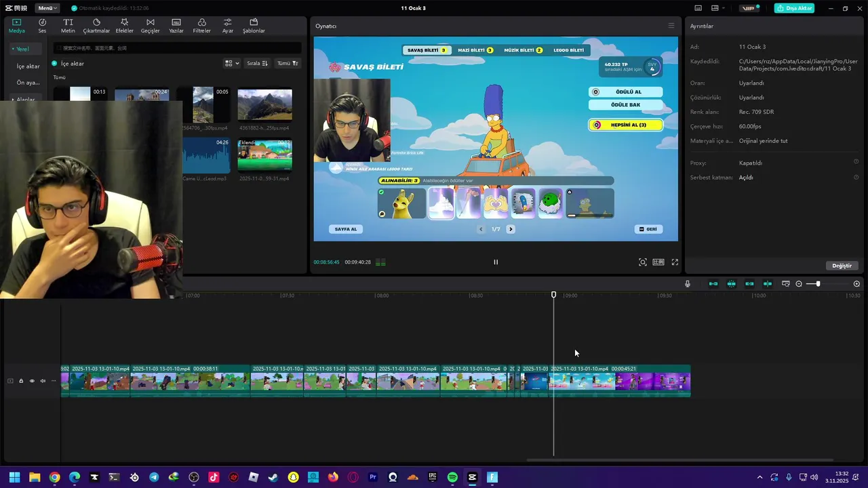Select İçe aktar in the sidebar

click(x=28, y=66)
